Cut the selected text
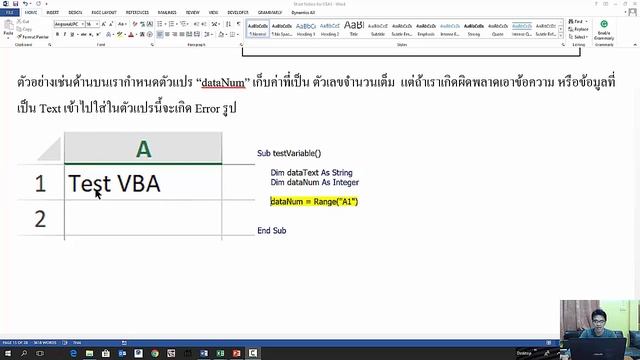The height and width of the screenshot is (360, 640). (23, 22)
